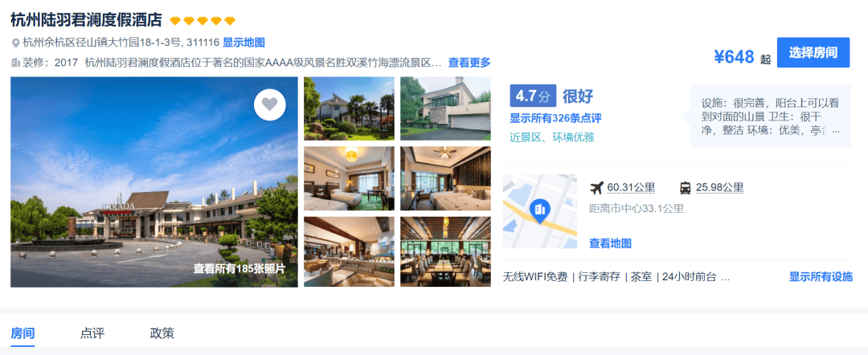Toggle the heart favorite icon on main photo

pos(269,104)
